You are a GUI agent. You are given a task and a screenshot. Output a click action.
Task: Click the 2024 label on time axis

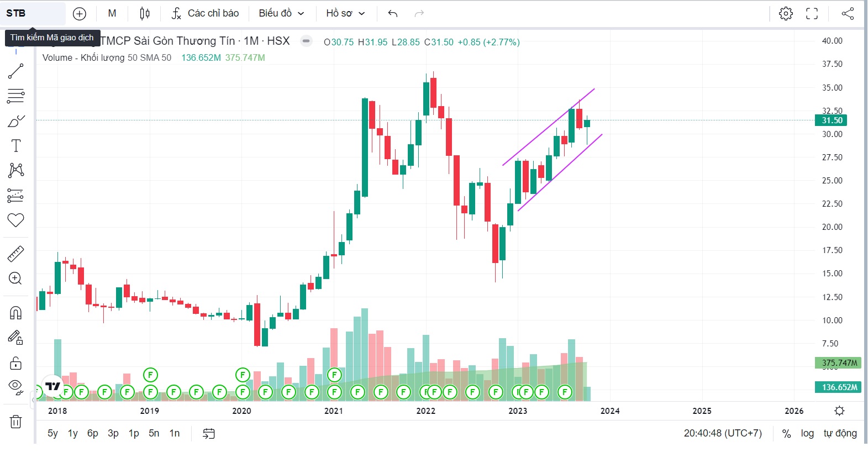[x=610, y=411]
